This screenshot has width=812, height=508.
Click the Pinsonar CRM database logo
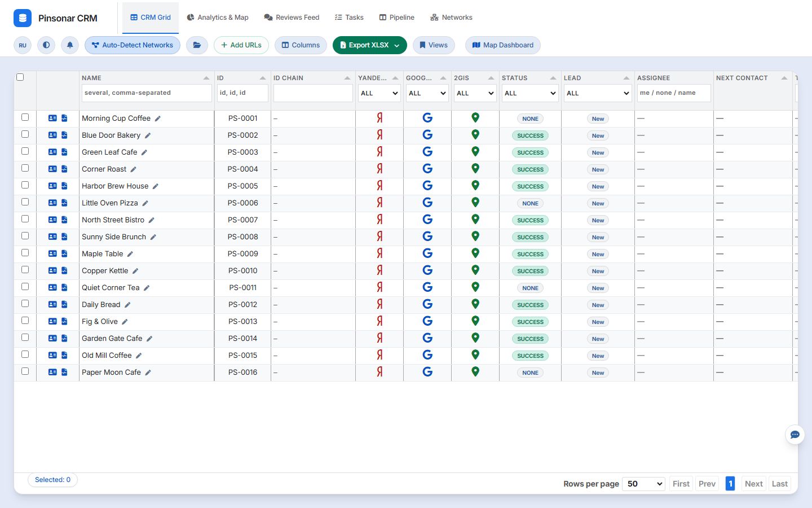point(23,18)
